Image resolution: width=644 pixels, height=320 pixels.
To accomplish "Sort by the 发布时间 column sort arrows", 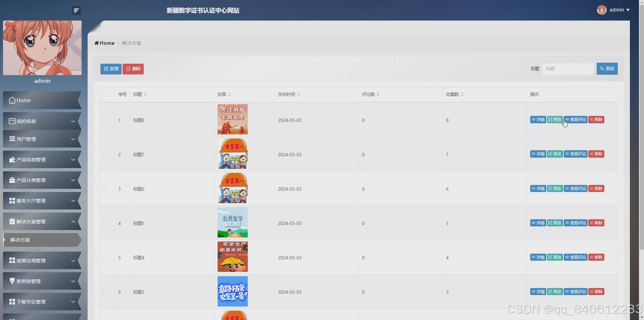I will (298, 94).
